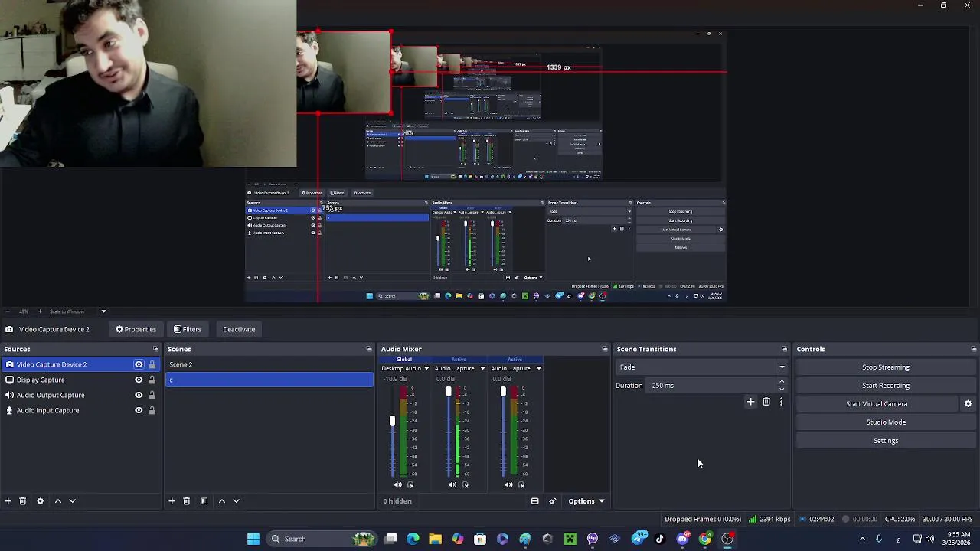Screen dimensions: 980x551
Task: Toggle monitoring on second Audio Capture channel
Action: tap(465, 484)
